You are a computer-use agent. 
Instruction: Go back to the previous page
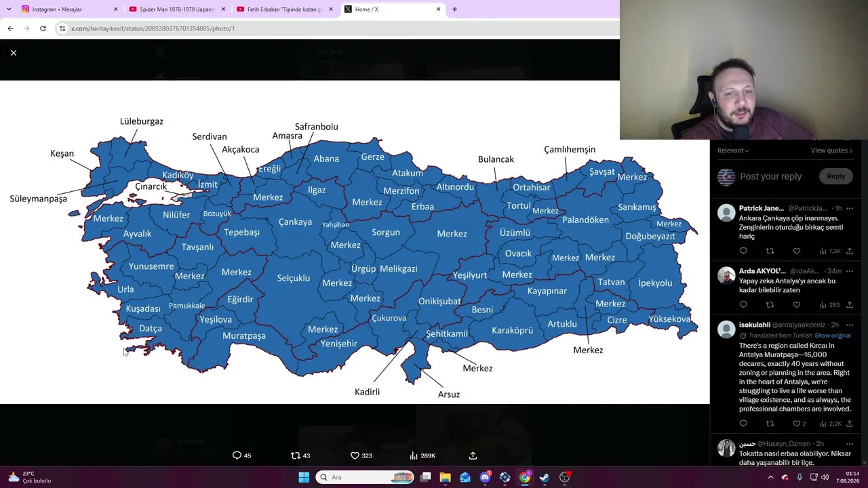pyautogui.click(x=10, y=28)
